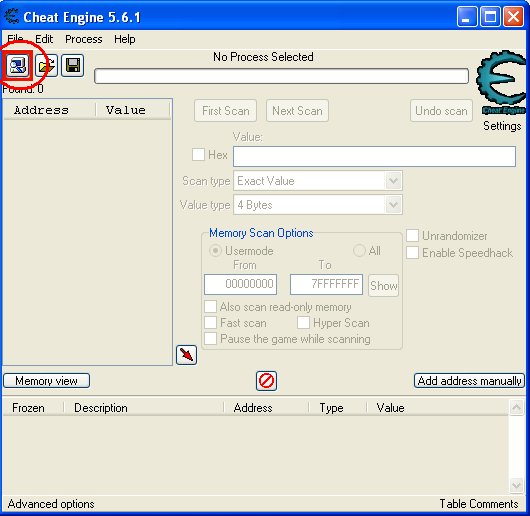The width and height of the screenshot is (530, 516).
Task: Click the No Process Selected label
Action: (263, 57)
